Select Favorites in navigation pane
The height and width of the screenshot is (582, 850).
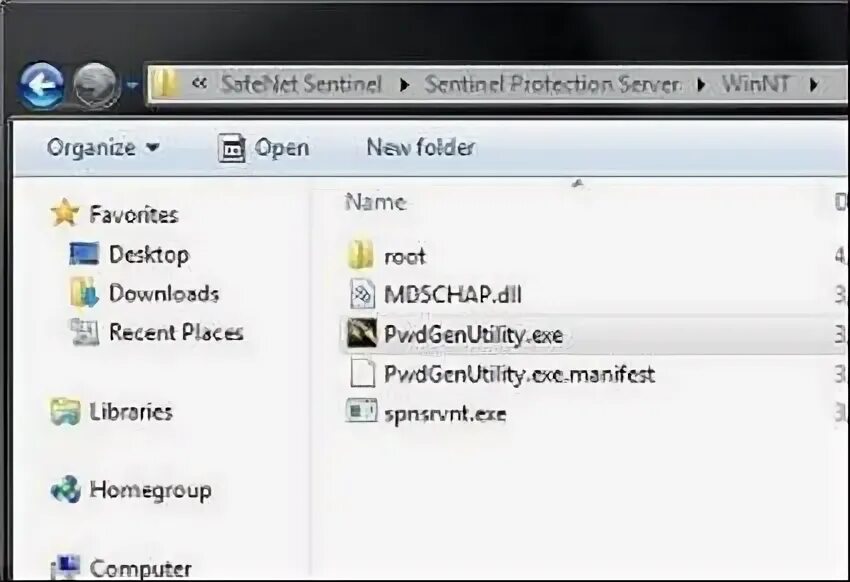tap(134, 215)
